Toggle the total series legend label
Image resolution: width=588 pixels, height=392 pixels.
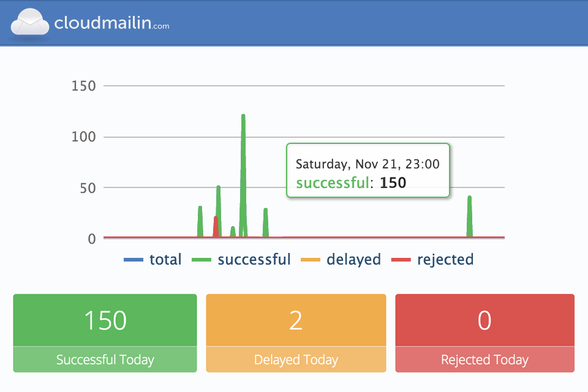[165, 260]
